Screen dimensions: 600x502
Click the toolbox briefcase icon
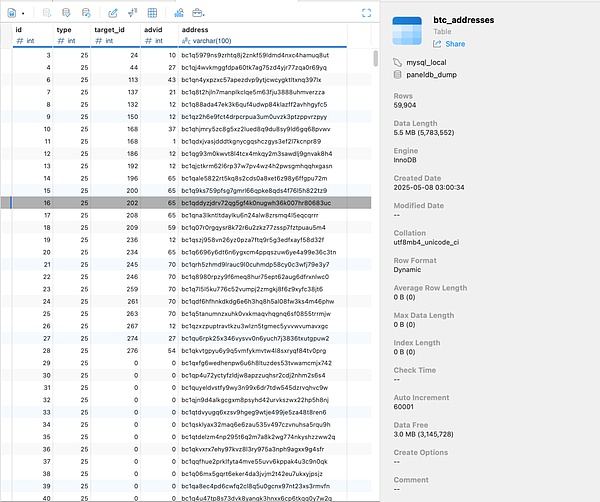pyautogui.click(x=197, y=12)
